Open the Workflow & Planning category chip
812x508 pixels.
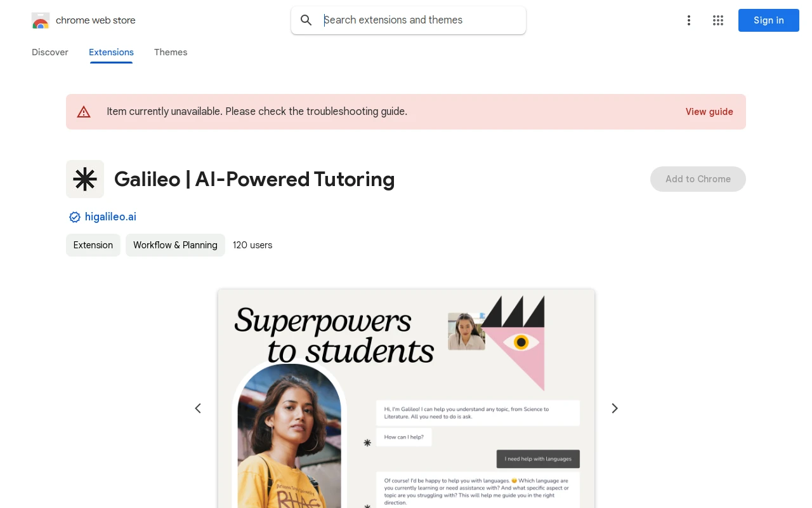pos(175,245)
